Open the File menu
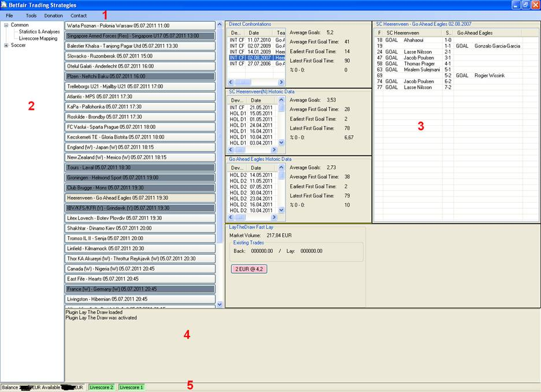The image size is (541, 392). pos(9,16)
